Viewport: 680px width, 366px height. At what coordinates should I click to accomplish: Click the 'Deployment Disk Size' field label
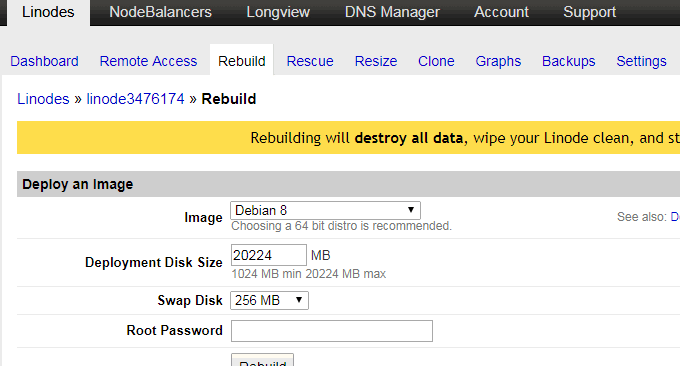point(154,262)
